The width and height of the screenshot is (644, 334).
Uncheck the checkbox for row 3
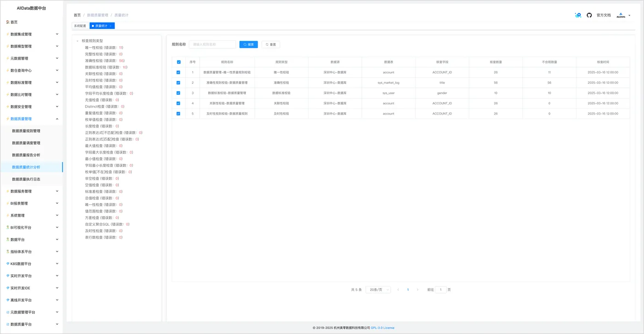[x=178, y=93]
